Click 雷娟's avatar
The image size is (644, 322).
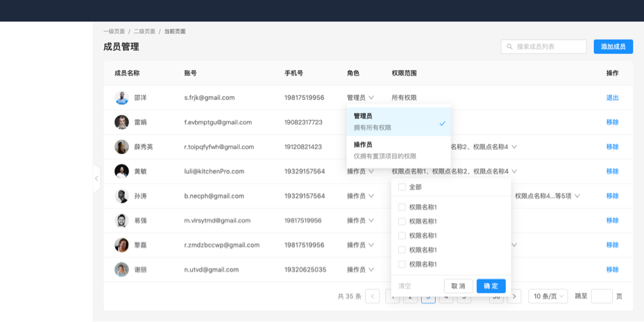pyautogui.click(x=121, y=122)
